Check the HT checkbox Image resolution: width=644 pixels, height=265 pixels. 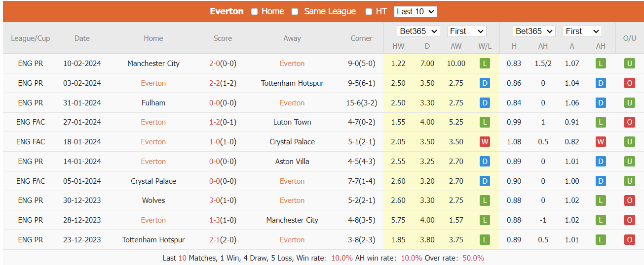tap(369, 12)
